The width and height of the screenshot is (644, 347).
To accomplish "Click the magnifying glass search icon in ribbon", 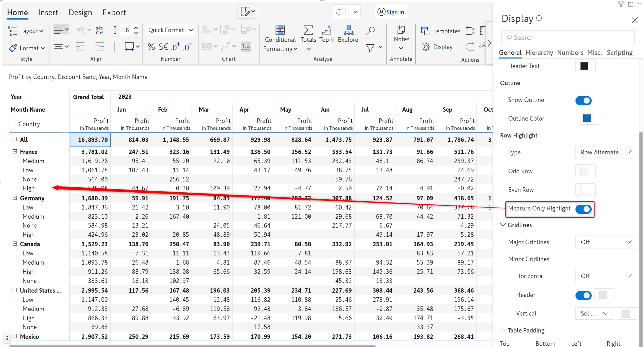I will click(x=370, y=30).
